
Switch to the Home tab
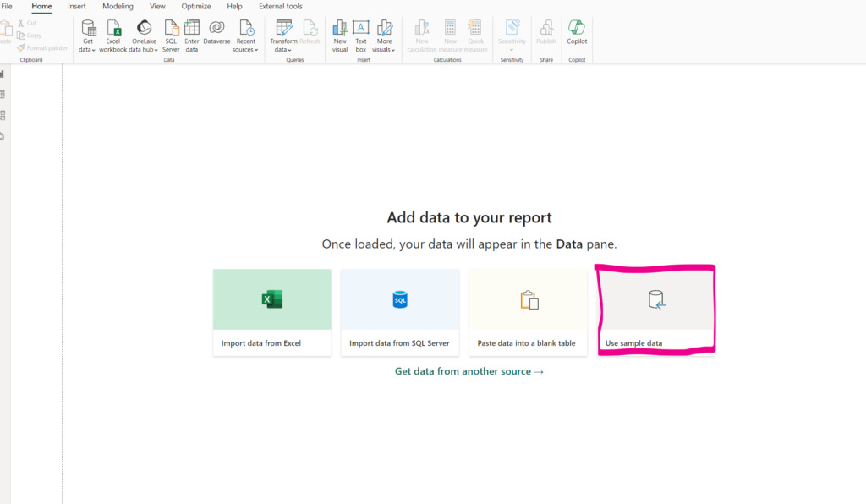41,6
